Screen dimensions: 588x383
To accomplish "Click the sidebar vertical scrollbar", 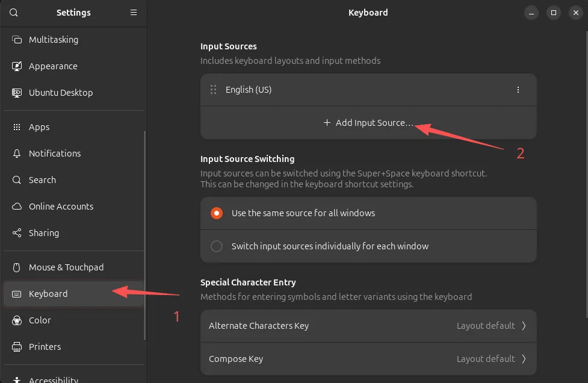I will pos(144,235).
